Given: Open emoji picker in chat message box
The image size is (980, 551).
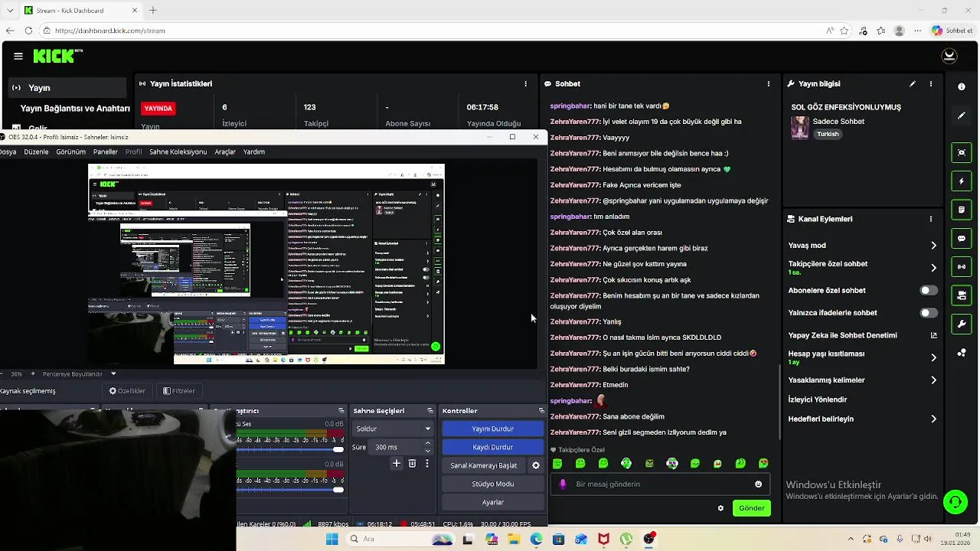Looking at the screenshot, I should click(759, 484).
